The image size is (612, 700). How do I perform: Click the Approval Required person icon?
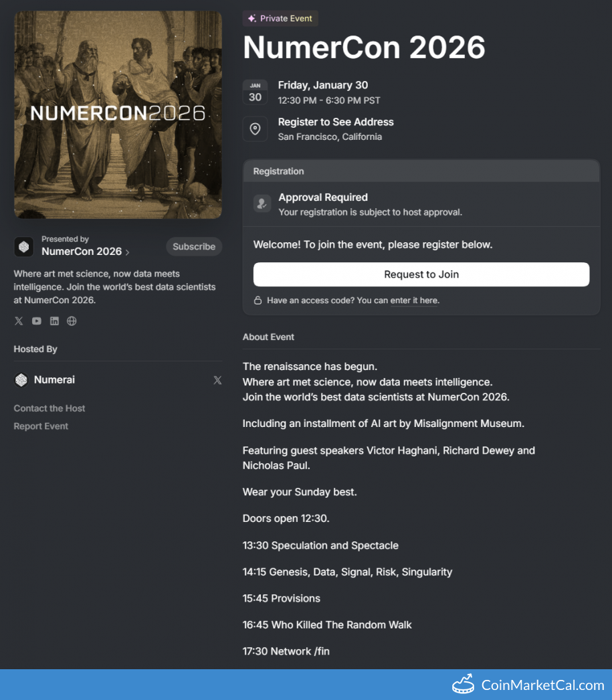point(262,203)
